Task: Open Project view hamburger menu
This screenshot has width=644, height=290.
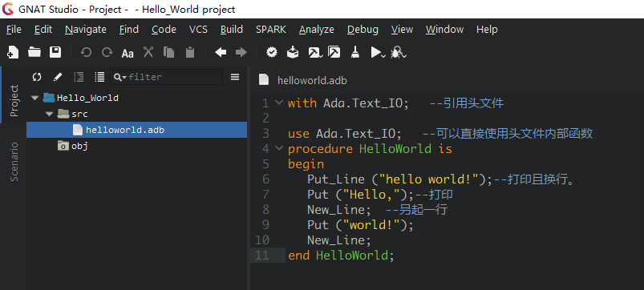Action: [235, 77]
